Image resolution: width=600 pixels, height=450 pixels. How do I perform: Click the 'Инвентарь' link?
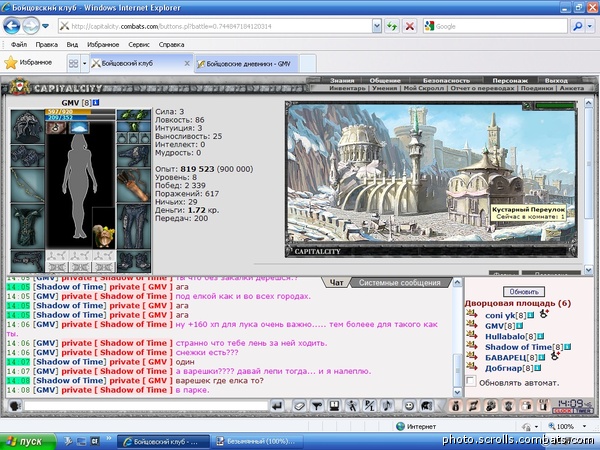[x=347, y=88]
